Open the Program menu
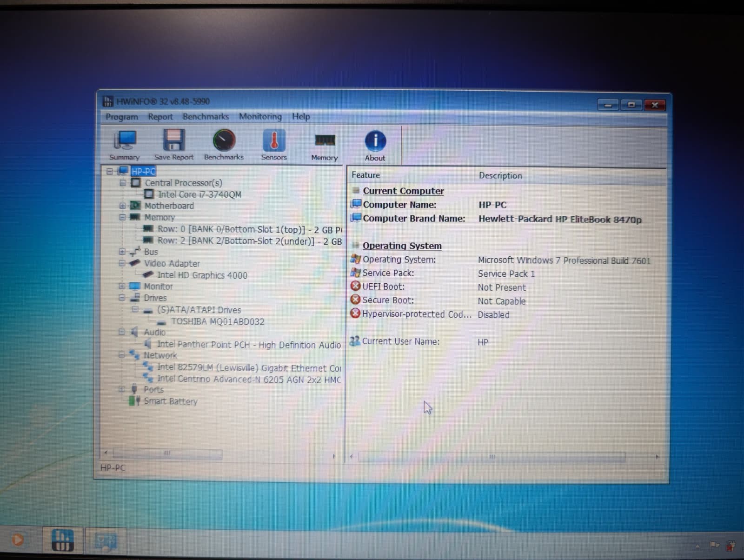The image size is (744, 560). (x=122, y=116)
